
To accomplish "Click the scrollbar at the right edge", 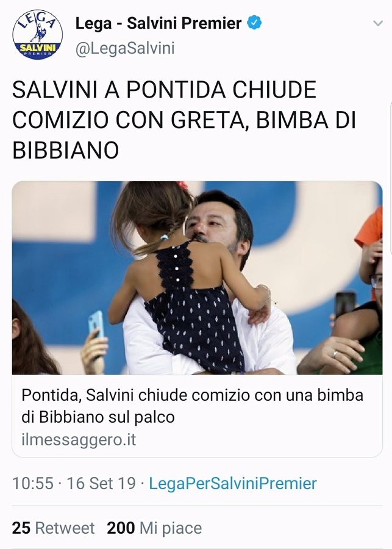I will pos(391,178).
